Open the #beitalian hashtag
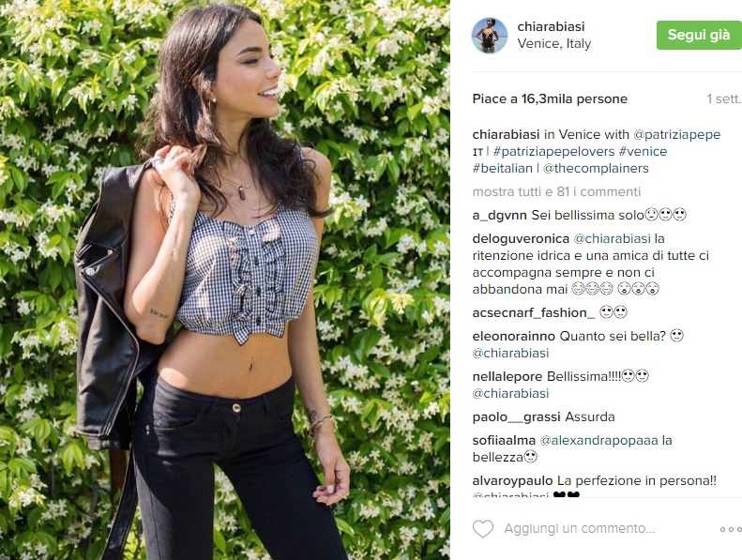Image resolution: width=742 pixels, height=560 pixels. [x=502, y=169]
